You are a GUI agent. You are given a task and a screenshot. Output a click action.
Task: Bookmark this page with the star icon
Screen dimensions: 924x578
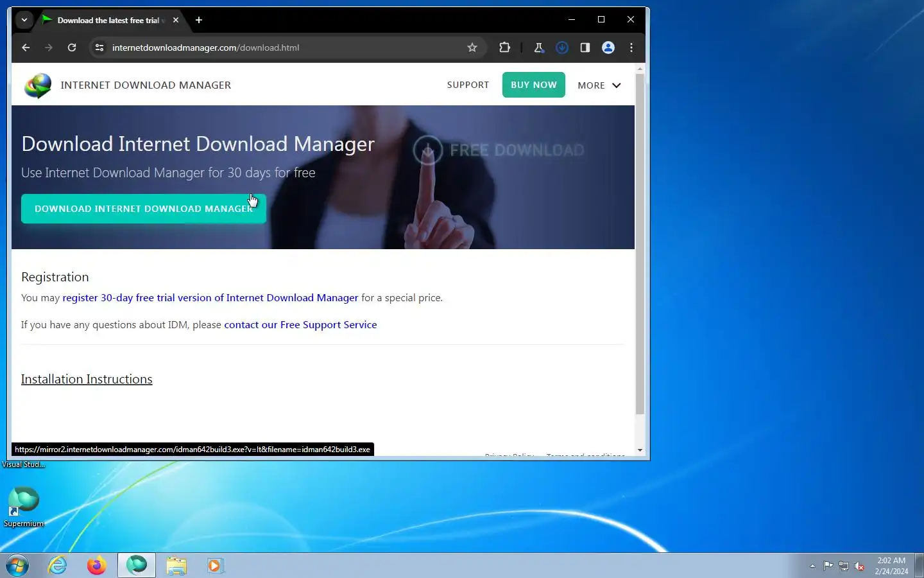point(472,48)
